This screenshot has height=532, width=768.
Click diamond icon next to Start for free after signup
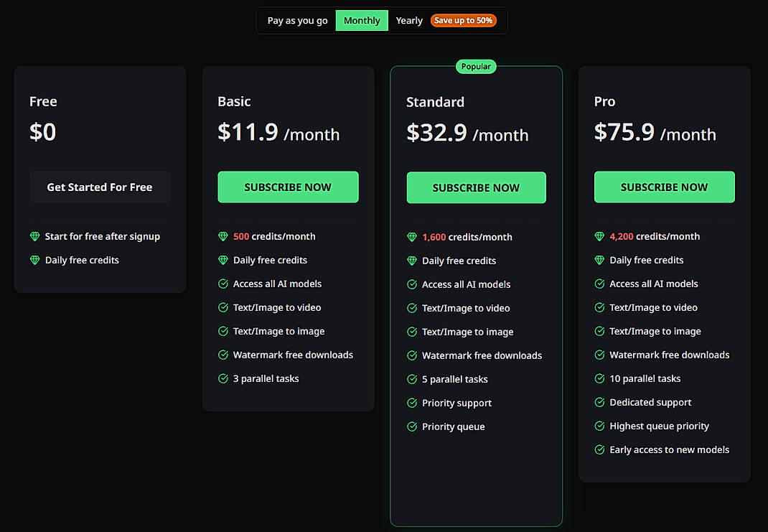34,237
